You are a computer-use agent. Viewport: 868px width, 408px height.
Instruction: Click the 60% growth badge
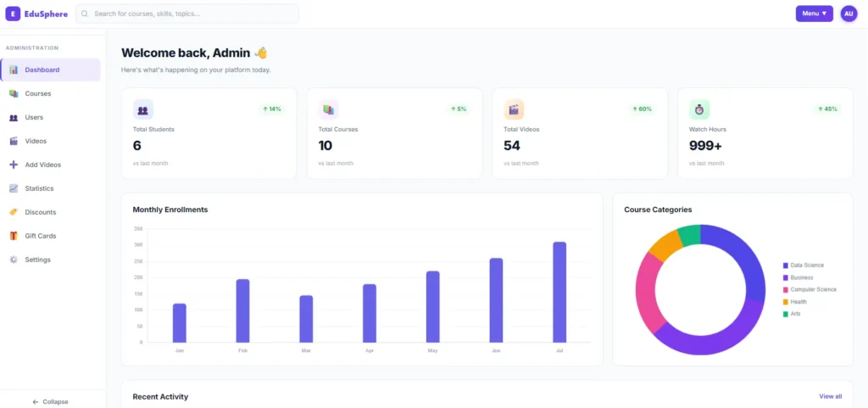click(643, 109)
